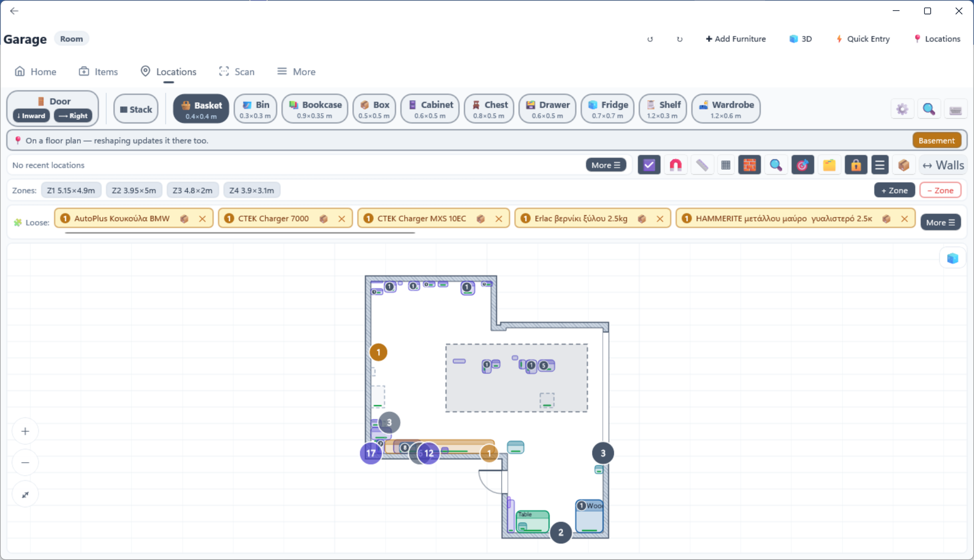Select the Door element
974x560 pixels.
click(x=53, y=101)
